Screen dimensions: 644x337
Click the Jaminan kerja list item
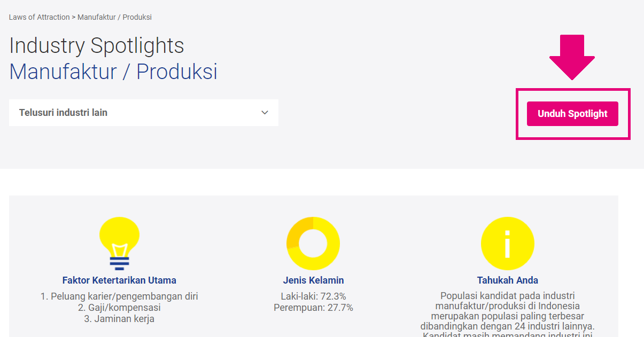pyautogui.click(x=119, y=319)
